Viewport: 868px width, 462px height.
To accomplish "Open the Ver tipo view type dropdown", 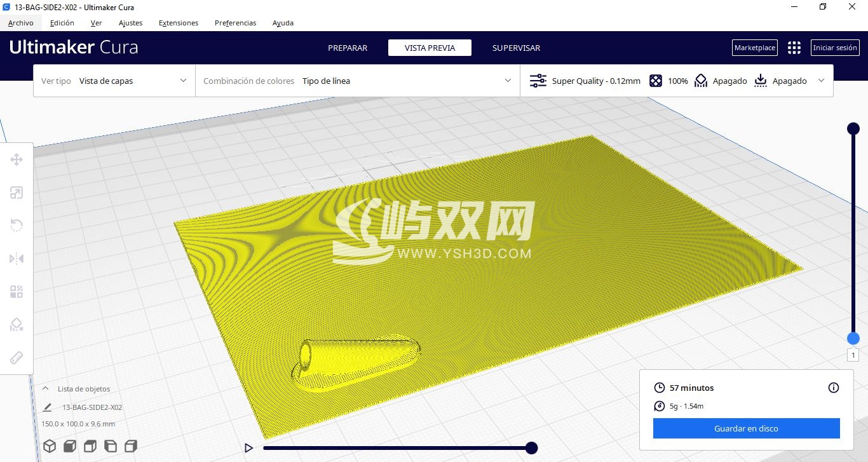I will click(x=114, y=81).
